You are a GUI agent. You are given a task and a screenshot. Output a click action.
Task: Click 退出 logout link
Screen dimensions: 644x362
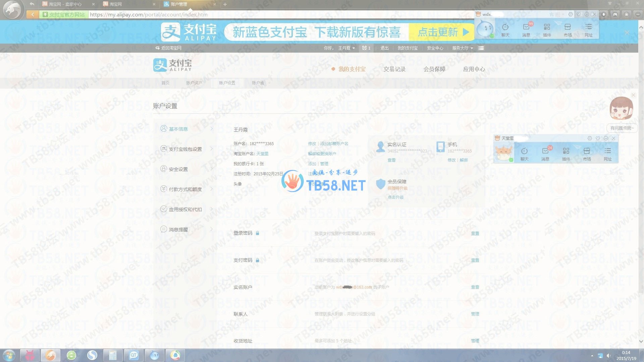(384, 48)
